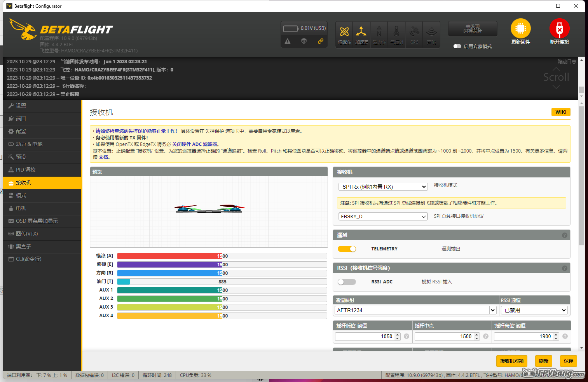Click the diamond status icon under battery
This screenshot has height=382, width=588.
pyautogui.click(x=304, y=41)
